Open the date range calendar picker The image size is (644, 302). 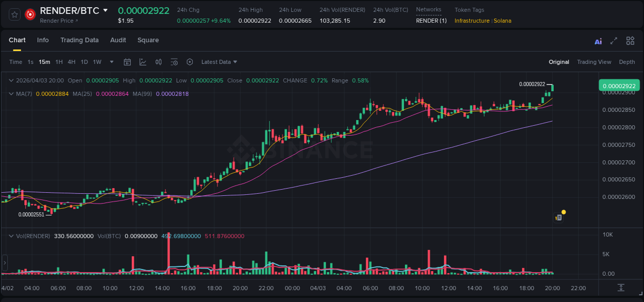(x=127, y=62)
